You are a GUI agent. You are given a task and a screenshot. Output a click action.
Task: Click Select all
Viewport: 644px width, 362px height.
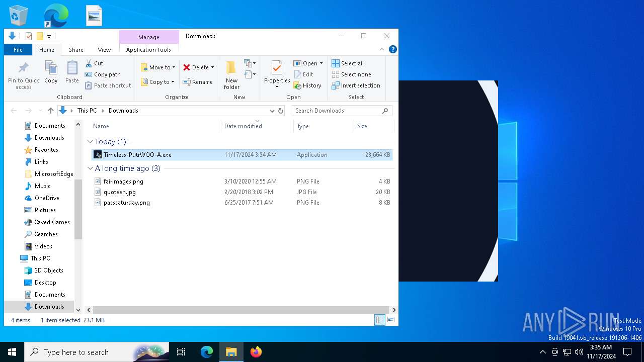348,63
